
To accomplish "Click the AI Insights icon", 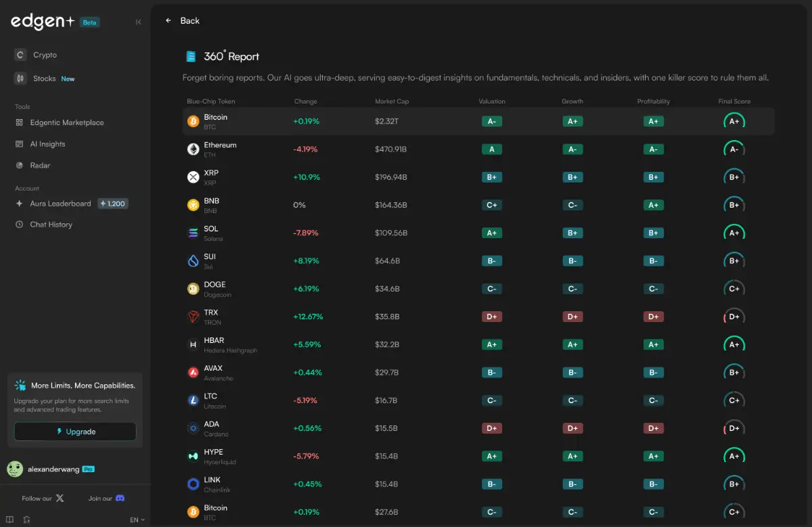I will [19, 144].
